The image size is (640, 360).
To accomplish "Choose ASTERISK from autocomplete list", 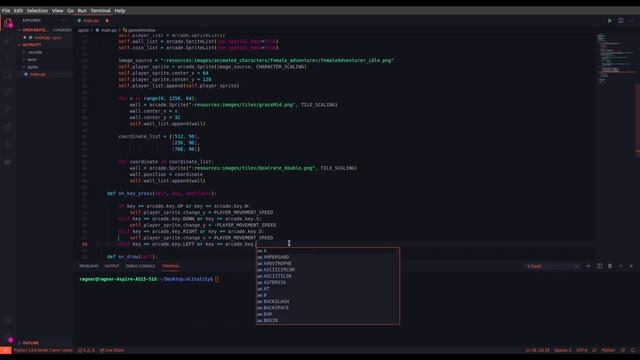I will pos(327,282).
